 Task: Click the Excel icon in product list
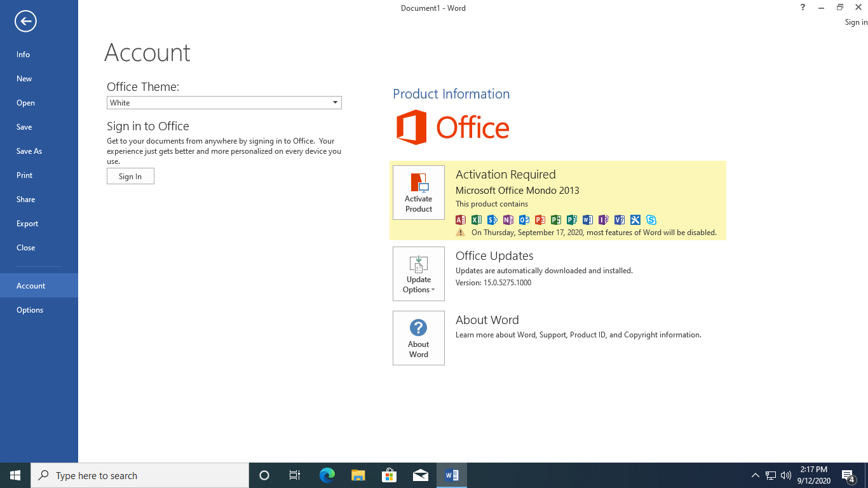click(477, 220)
